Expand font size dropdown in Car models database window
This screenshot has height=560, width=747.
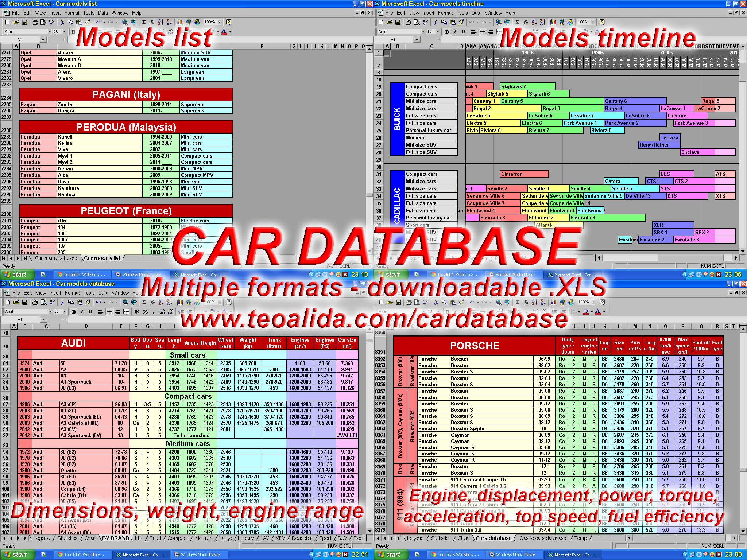coord(65,312)
